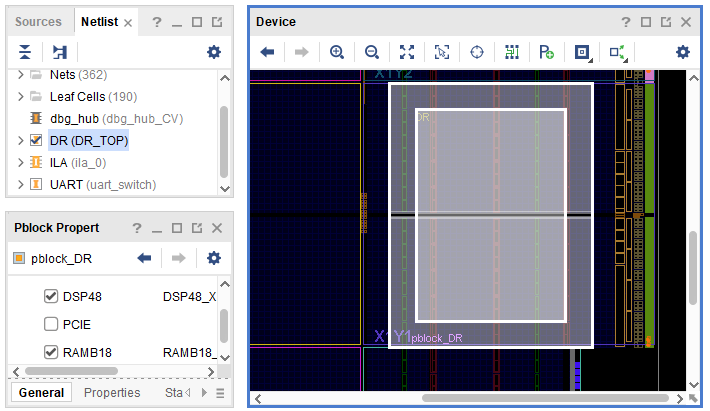Expand the UART uart_switch node

point(21,185)
